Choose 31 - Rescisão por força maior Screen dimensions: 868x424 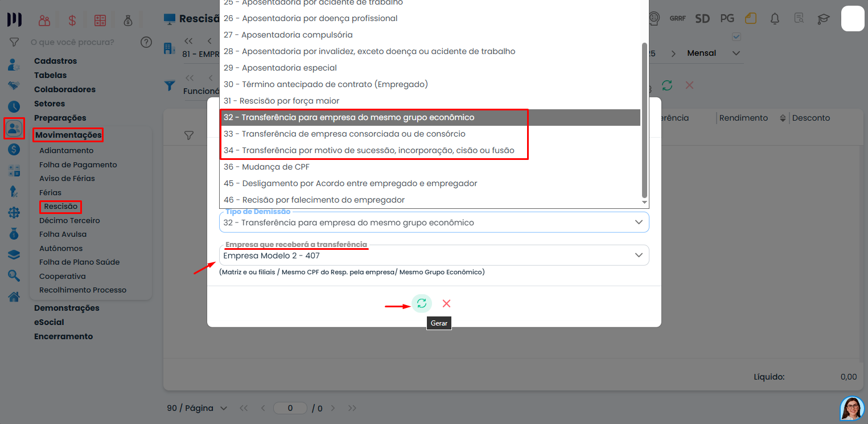431,101
